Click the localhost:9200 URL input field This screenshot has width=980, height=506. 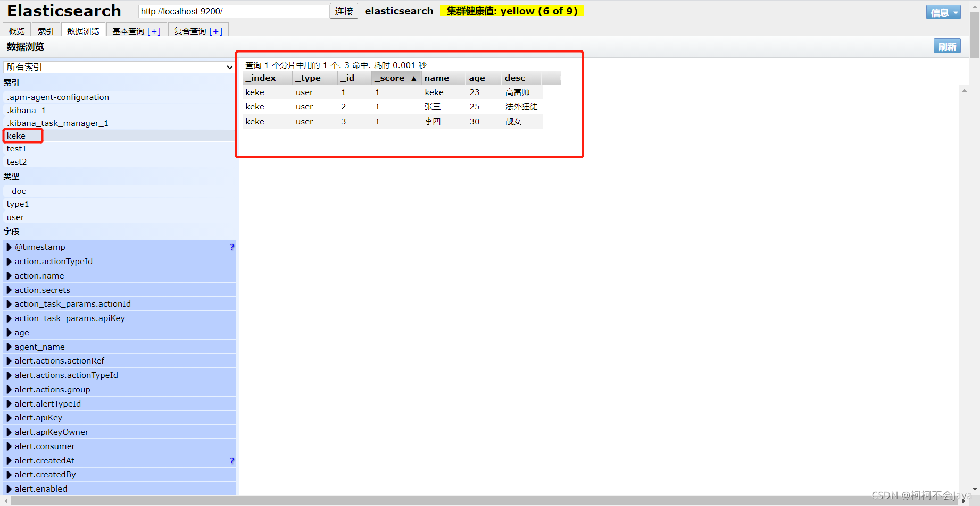(x=234, y=11)
